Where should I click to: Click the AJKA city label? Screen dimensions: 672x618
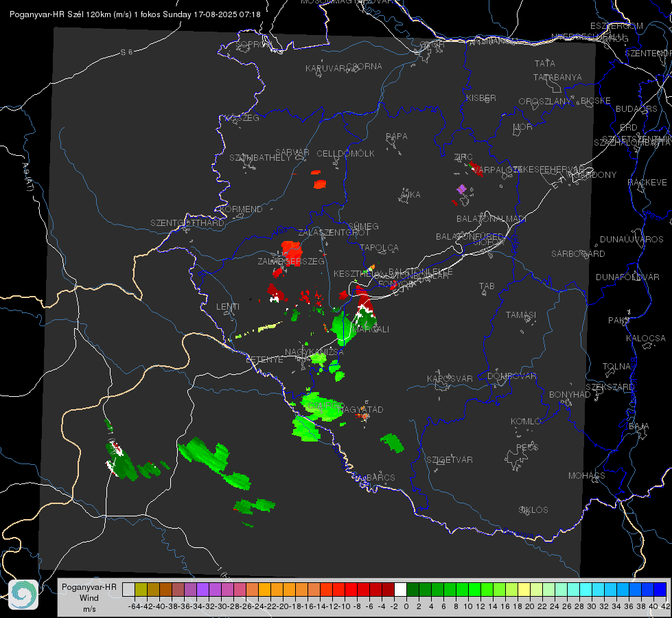click(x=410, y=195)
